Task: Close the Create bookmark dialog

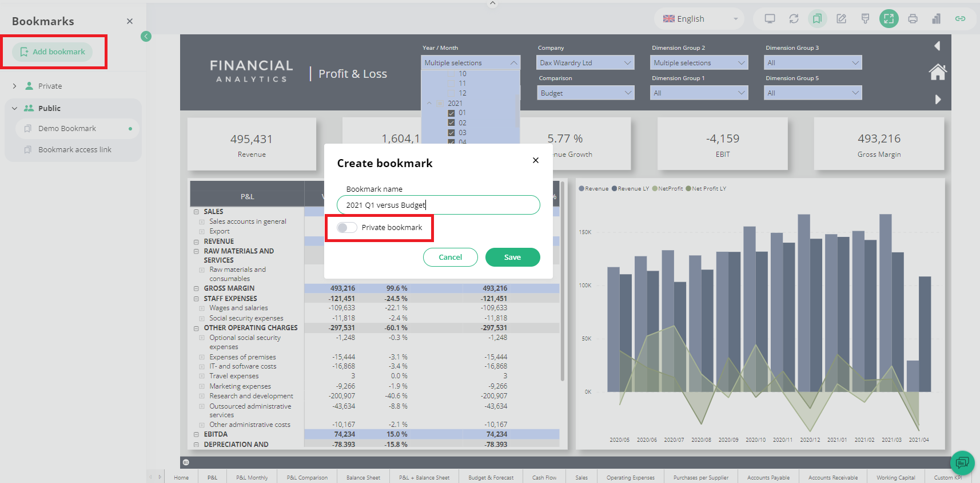Action: 536,160
